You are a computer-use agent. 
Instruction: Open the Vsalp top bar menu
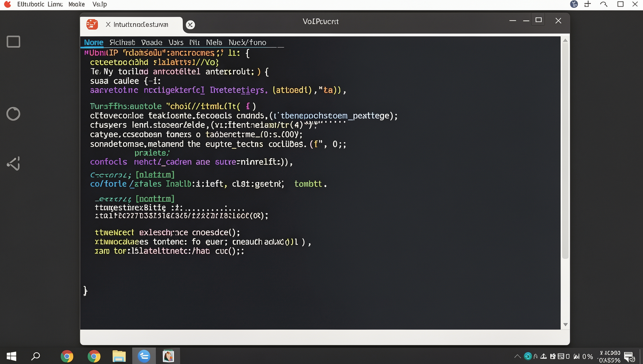coord(100,4)
